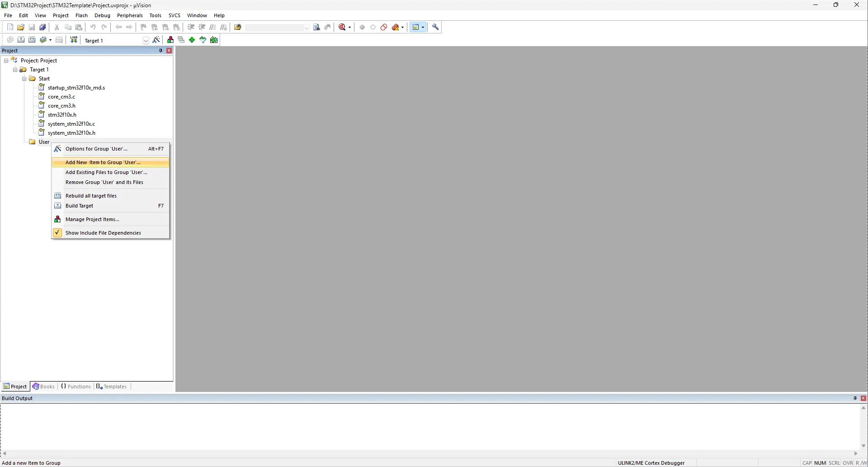Screen dimensions: 868x467
Task: Open the Flash menu
Action: (81, 15)
